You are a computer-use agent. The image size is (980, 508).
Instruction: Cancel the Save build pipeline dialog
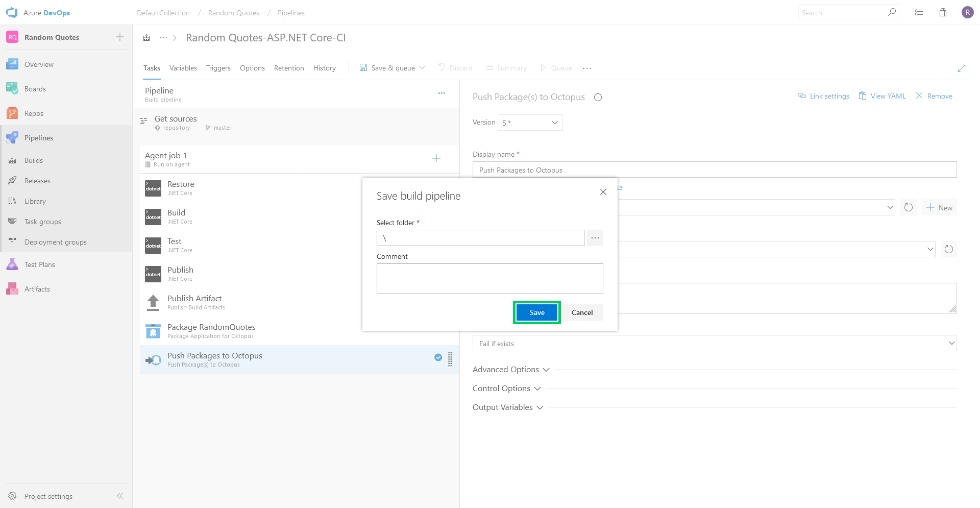pos(582,312)
